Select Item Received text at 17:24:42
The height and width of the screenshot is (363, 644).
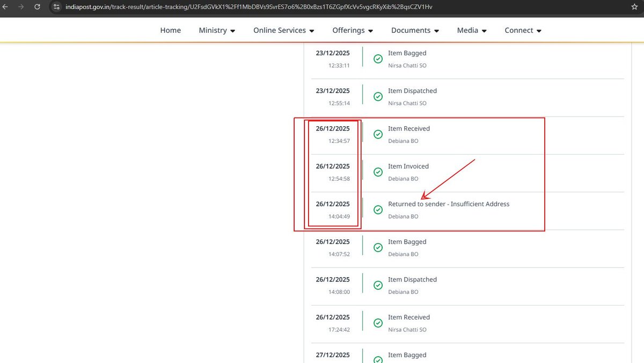[x=409, y=317]
